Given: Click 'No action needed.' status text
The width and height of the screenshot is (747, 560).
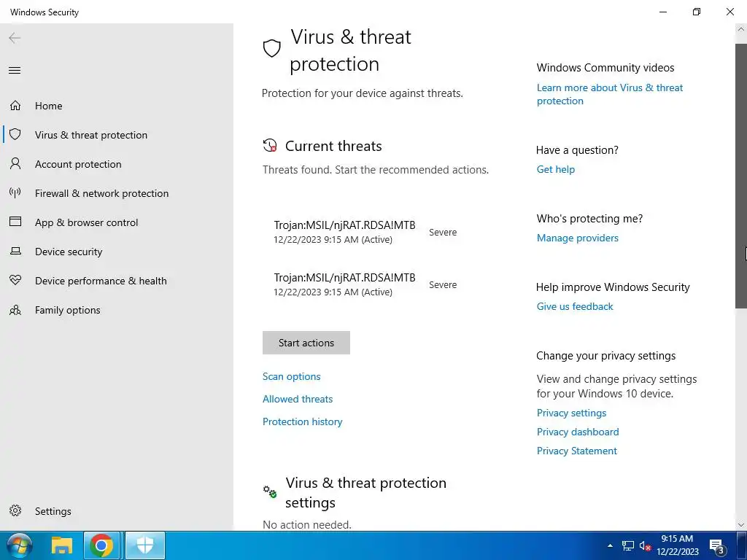Looking at the screenshot, I should (x=307, y=525).
